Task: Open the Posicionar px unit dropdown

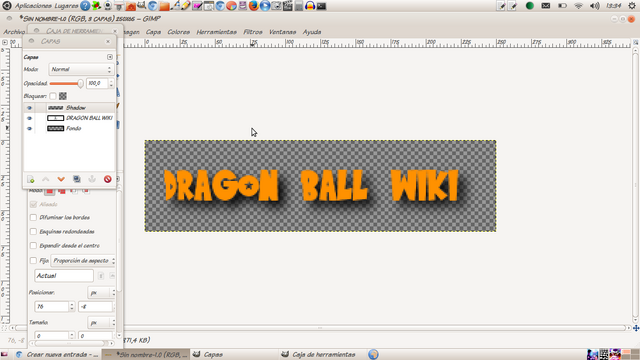Action: click(x=101, y=293)
